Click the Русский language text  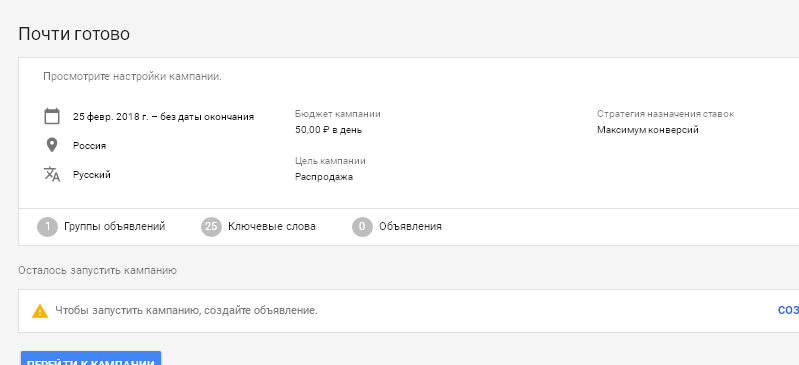[92, 175]
